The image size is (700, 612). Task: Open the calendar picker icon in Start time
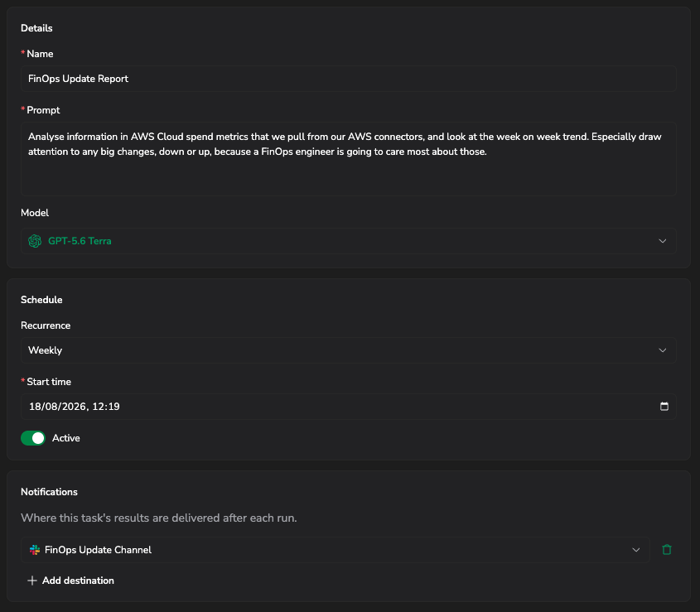click(664, 407)
